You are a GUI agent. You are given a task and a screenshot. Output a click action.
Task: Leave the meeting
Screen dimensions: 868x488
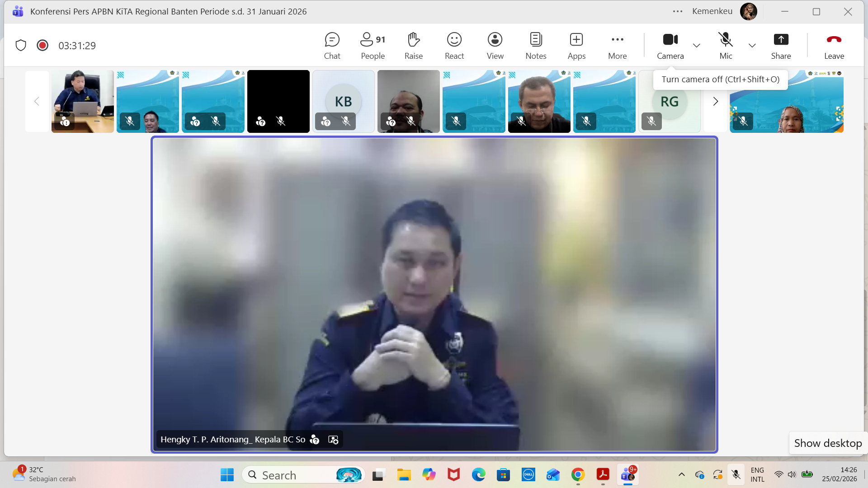834,45
